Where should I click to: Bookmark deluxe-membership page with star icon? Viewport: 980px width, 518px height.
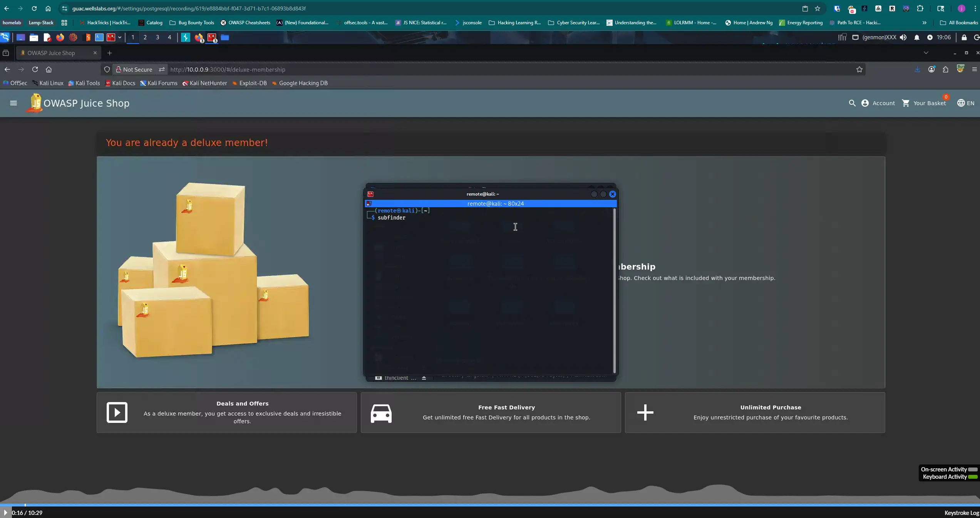(x=859, y=69)
